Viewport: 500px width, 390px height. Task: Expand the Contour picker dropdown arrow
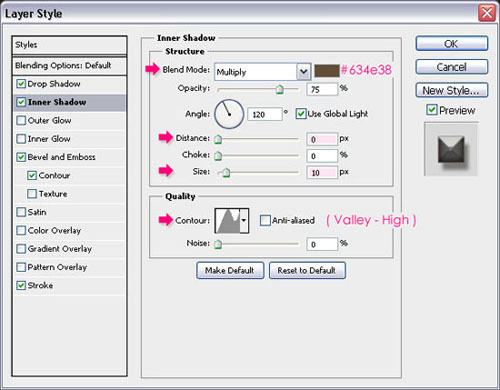[x=244, y=221]
